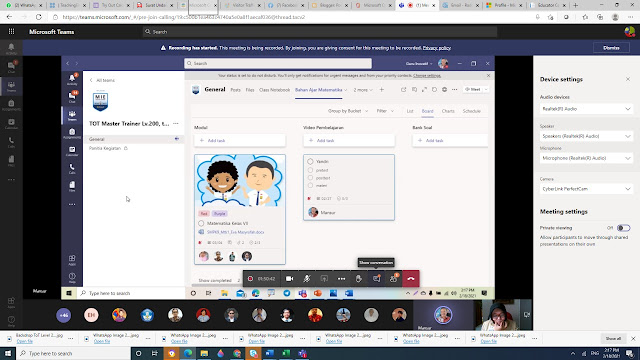Screen dimensions: 640x360
Task: Switch to Posts tab
Action: click(x=236, y=90)
